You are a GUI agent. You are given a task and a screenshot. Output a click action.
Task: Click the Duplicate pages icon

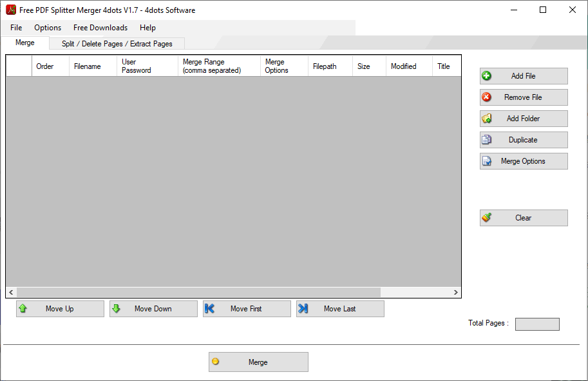pyautogui.click(x=486, y=140)
